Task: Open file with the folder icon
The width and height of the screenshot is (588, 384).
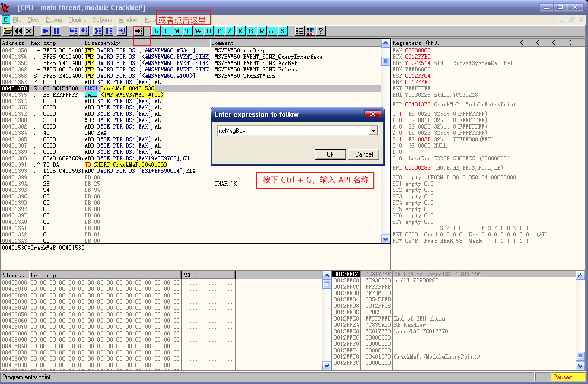Action: [x=7, y=31]
